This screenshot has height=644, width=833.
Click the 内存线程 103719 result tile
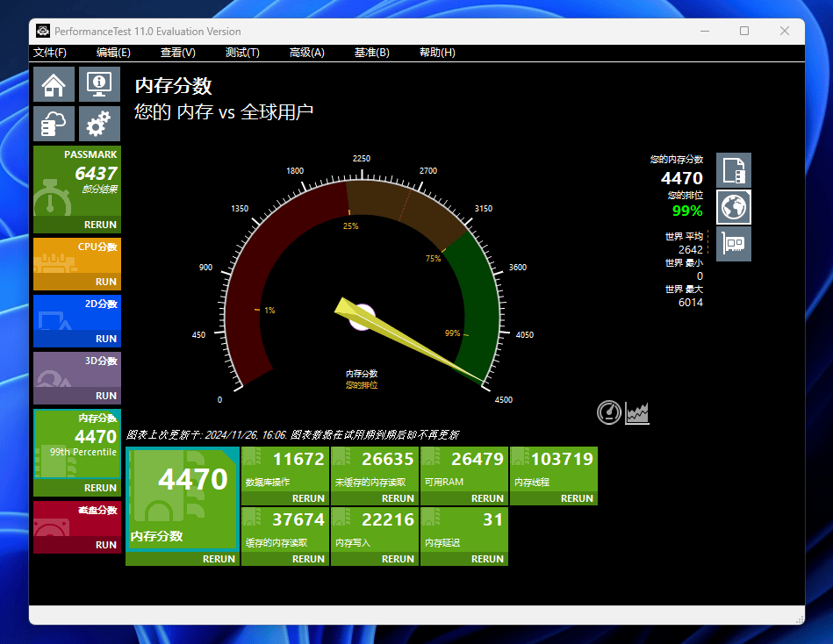click(554, 469)
